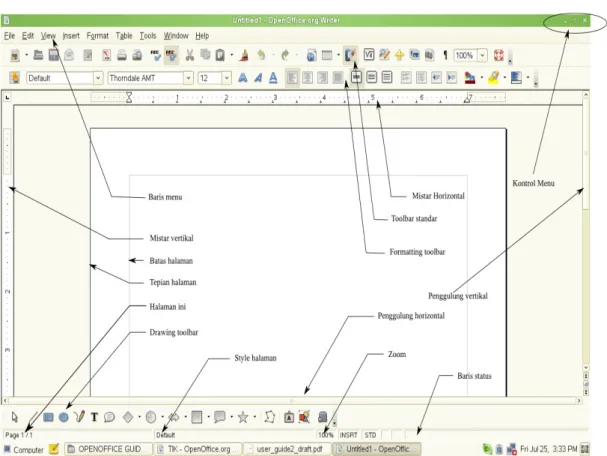Toggle the nonprinting characters paragraph mark
607x456 pixels.
tap(445, 55)
